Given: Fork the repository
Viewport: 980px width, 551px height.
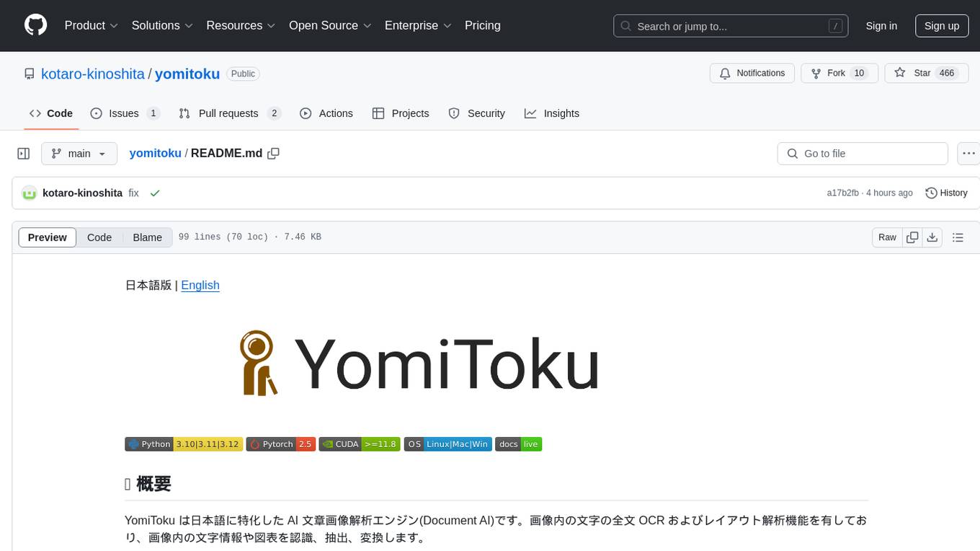Looking at the screenshot, I should [839, 74].
